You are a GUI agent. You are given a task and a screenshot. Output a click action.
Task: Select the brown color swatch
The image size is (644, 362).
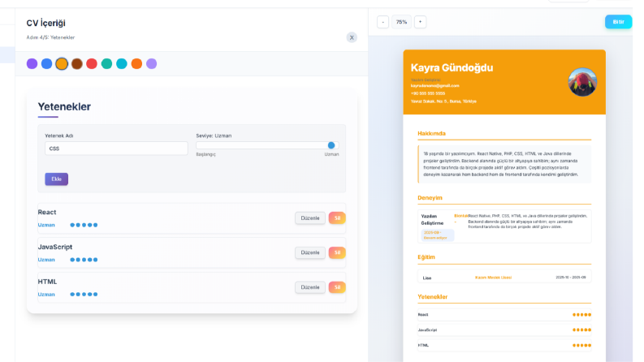(x=77, y=63)
